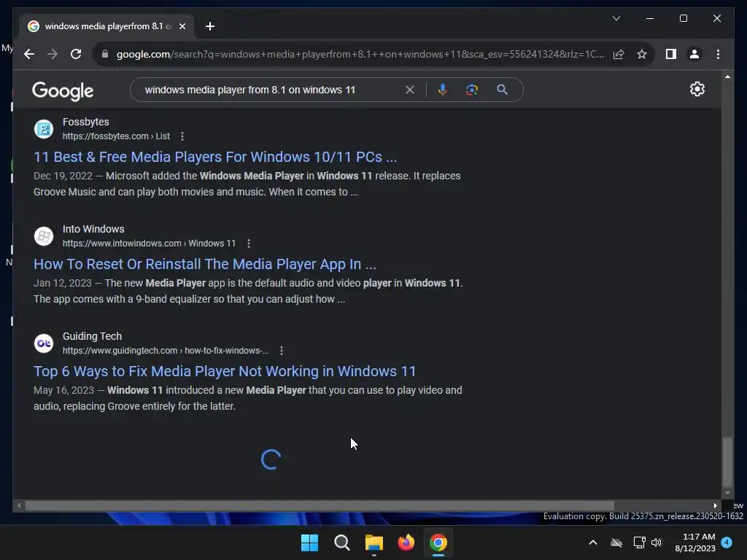Open How To Reset Or Reinstall link
Viewport: 747px width, 560px height.
[x=205, y=264]
